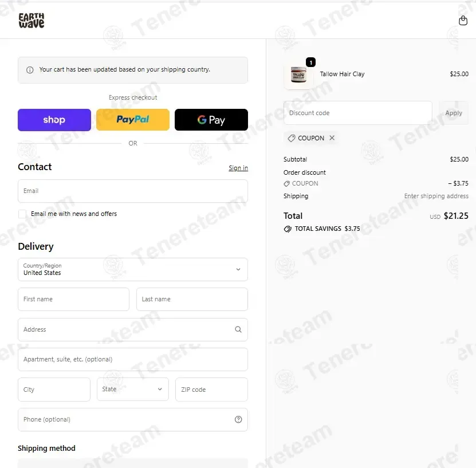Remove the COUPON discount with X
The image size is (476, 468).
pyautogui.click(x=332, y=138)
